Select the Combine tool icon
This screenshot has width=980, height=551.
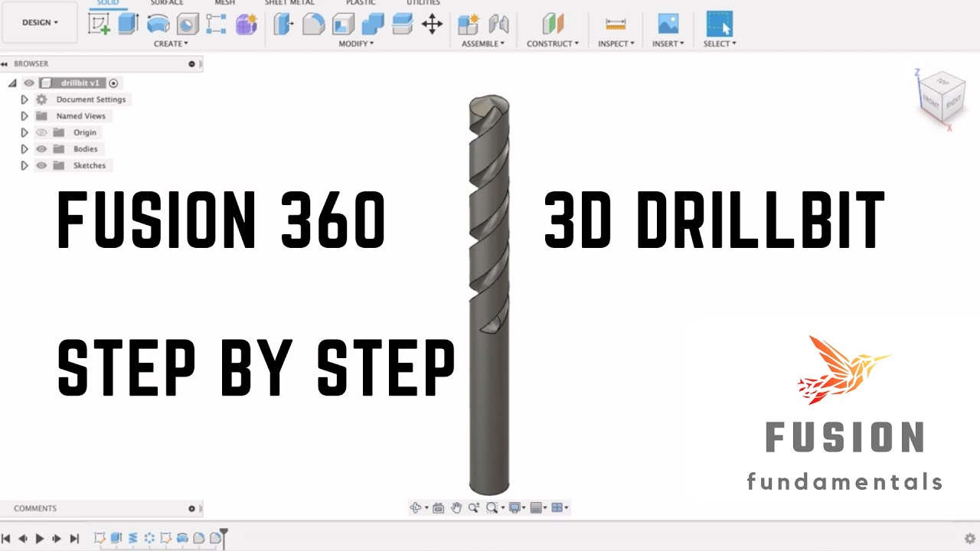373,24
